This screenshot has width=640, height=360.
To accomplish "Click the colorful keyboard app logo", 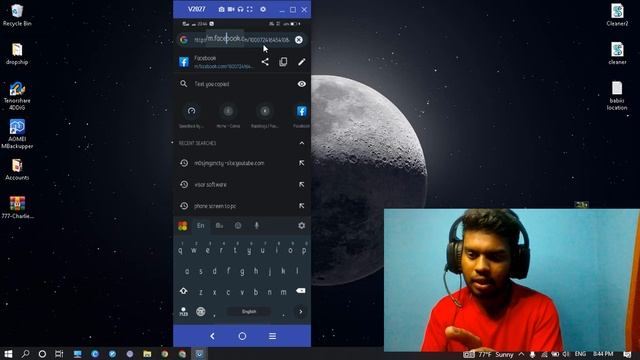I will coord(182,226).
